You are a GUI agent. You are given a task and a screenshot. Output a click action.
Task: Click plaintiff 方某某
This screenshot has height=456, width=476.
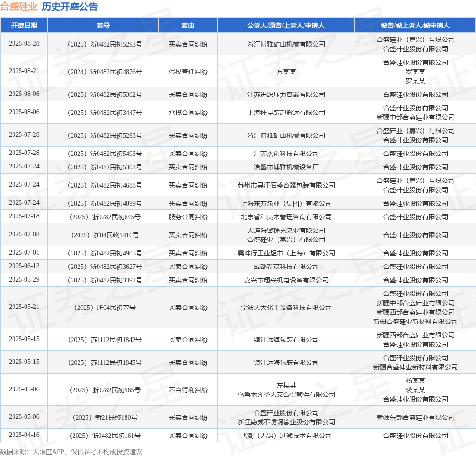pos(286,72)
